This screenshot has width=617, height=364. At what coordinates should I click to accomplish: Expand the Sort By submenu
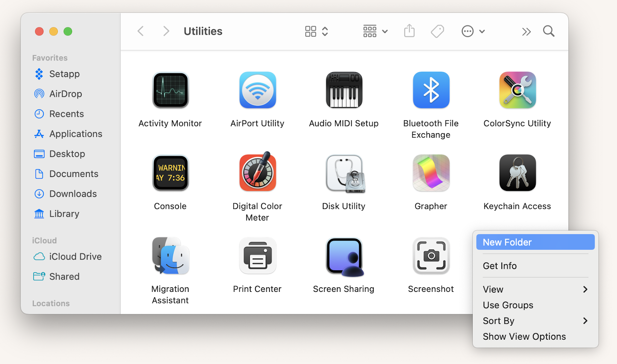click(x=535, y=320)
